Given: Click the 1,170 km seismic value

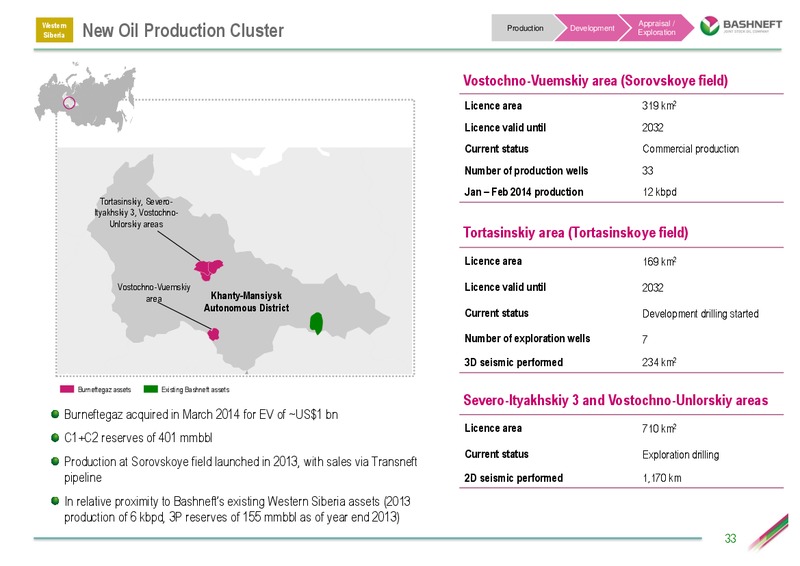Looking at the screenshot, I should pyautogui.click(x=662, y=478).
